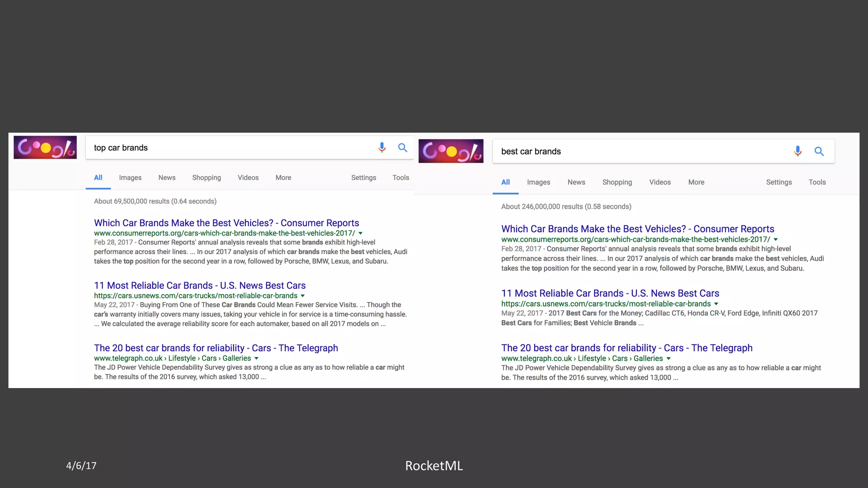The height and width of the screenshot is (488, 868).
Task: Open Images tab in right search results
Action: [x=539, y=182]
